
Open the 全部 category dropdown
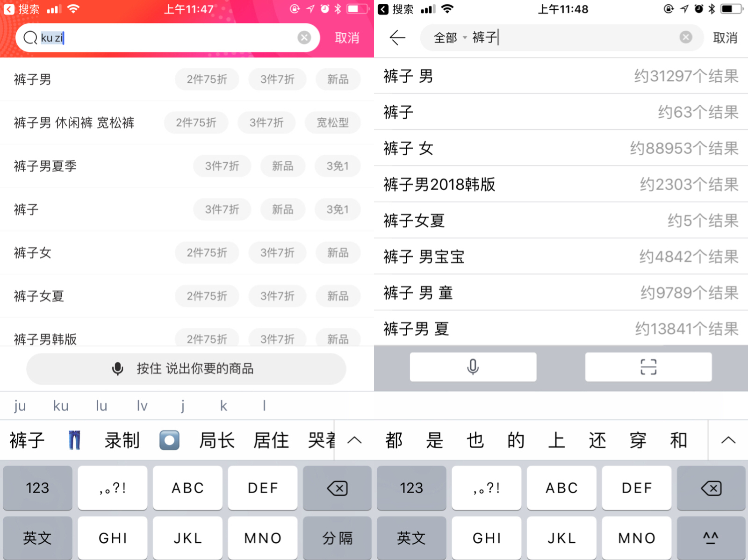pyautogui.click(x=450, y=37)
